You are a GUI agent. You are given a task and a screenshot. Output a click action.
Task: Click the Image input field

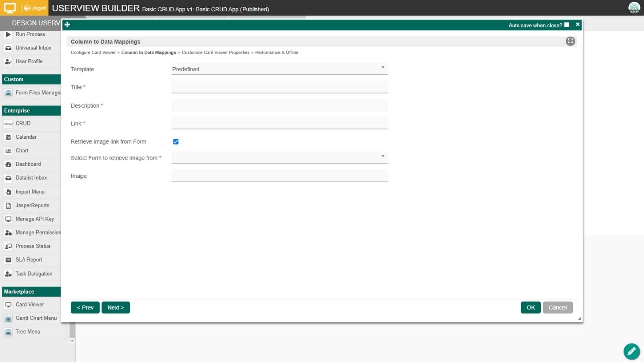(x=280, y=175)
